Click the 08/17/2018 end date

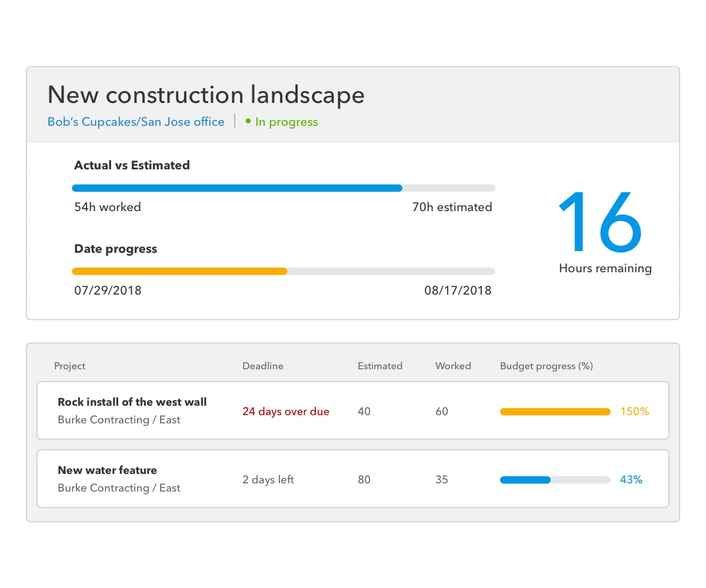click(458, 290)
